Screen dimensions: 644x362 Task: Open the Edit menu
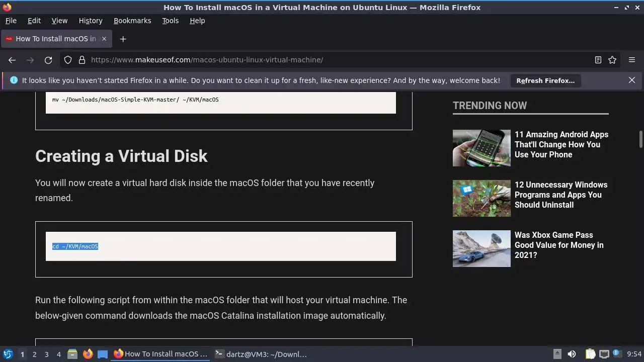pos(34,21)
